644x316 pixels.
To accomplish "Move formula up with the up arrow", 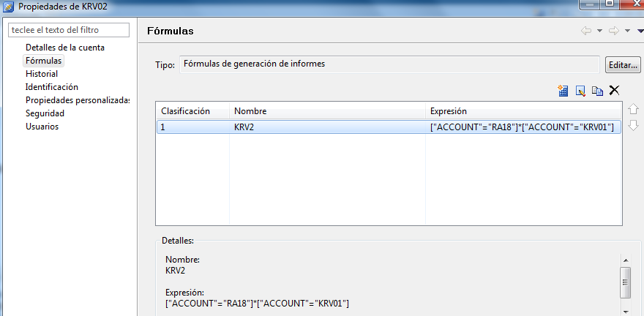I will [x=634, y=108].
